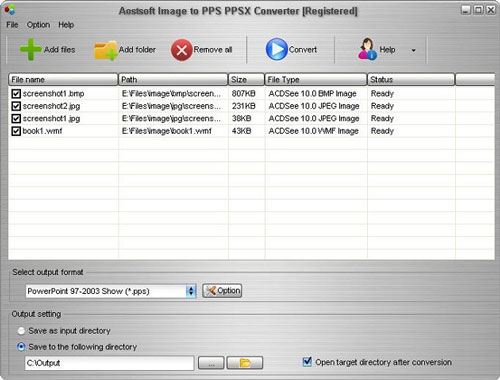
Task: Close the converter window
Action: pyautogui.click(x=490, y=10)
